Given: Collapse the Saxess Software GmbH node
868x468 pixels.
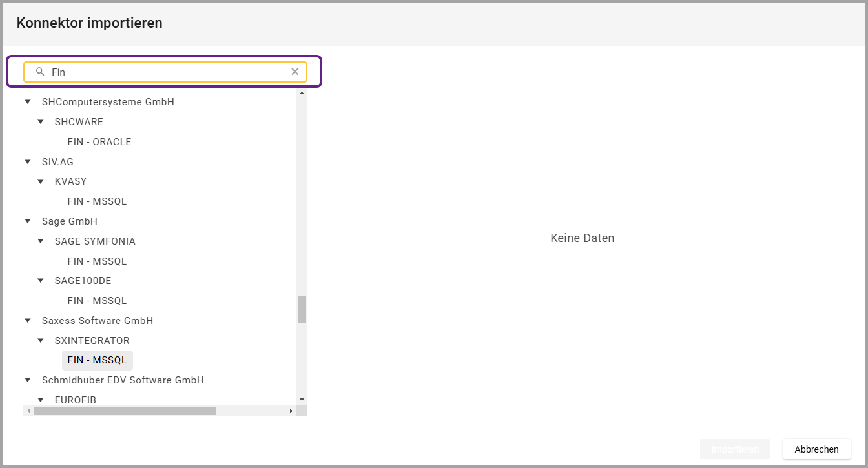Looking at the screenshot, I should pos(28,321).
